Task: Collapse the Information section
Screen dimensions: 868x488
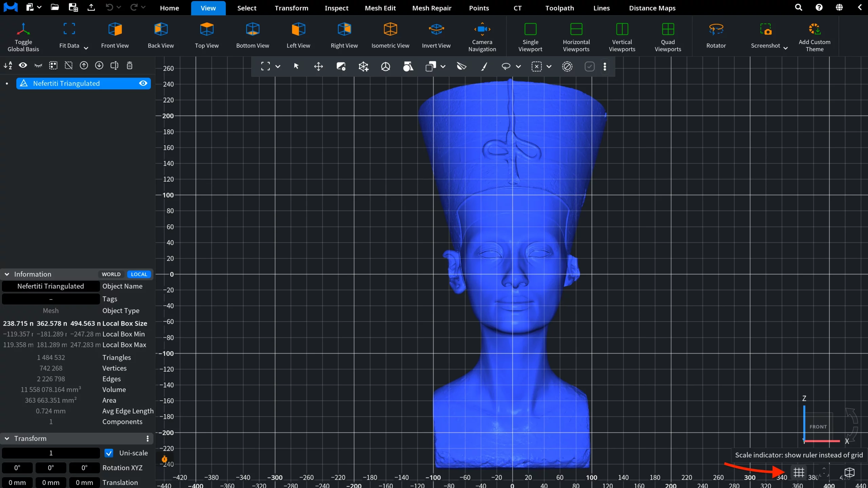Action: pyautogui.click(x=7, y=274)
